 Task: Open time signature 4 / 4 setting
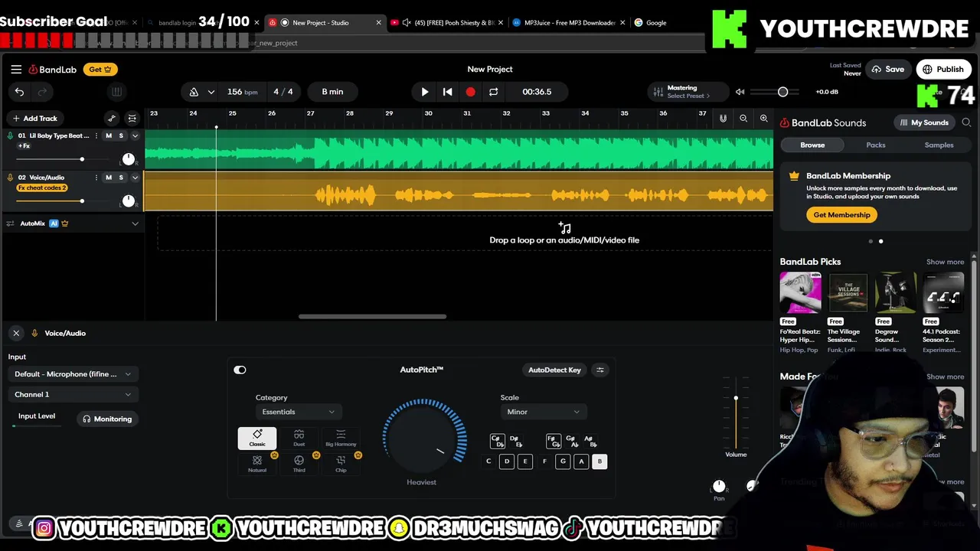(283, 92)
